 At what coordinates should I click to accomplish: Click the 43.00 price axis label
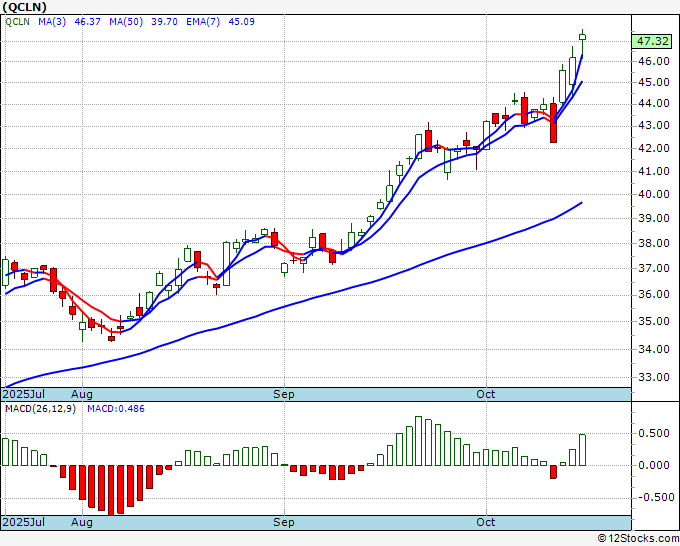(654, 125)
